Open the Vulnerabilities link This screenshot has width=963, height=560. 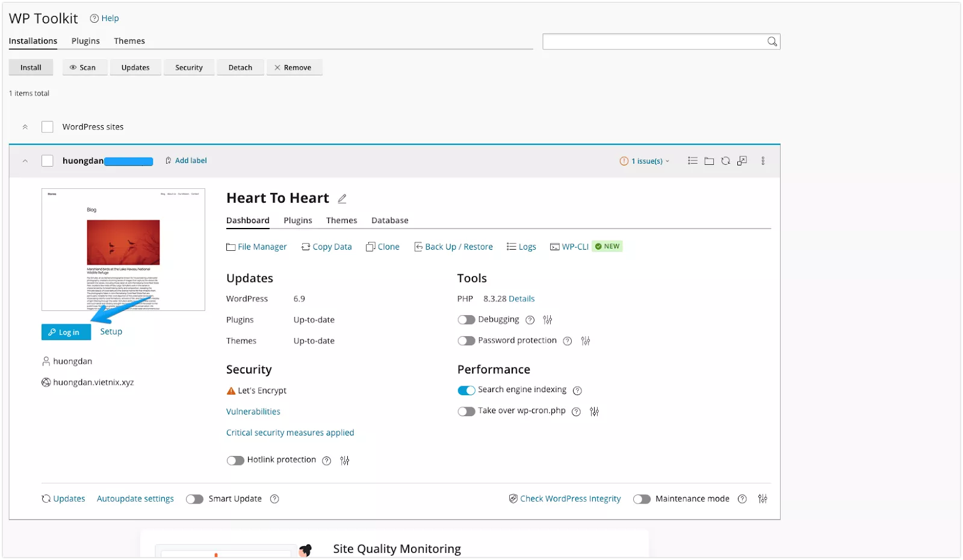[253, 411]
